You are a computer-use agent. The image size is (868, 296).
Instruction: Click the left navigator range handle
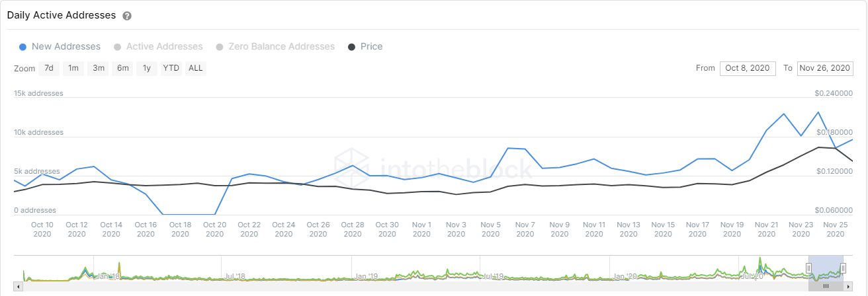(808, 268)
